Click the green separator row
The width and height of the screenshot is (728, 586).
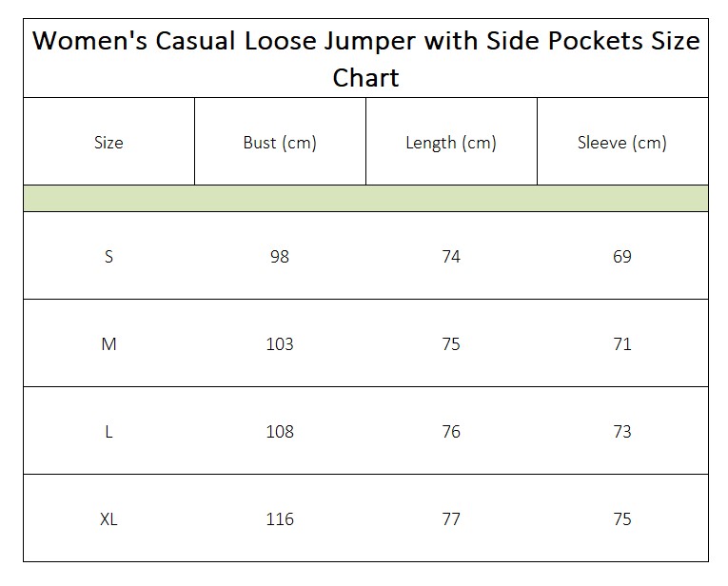pos(365,199)
